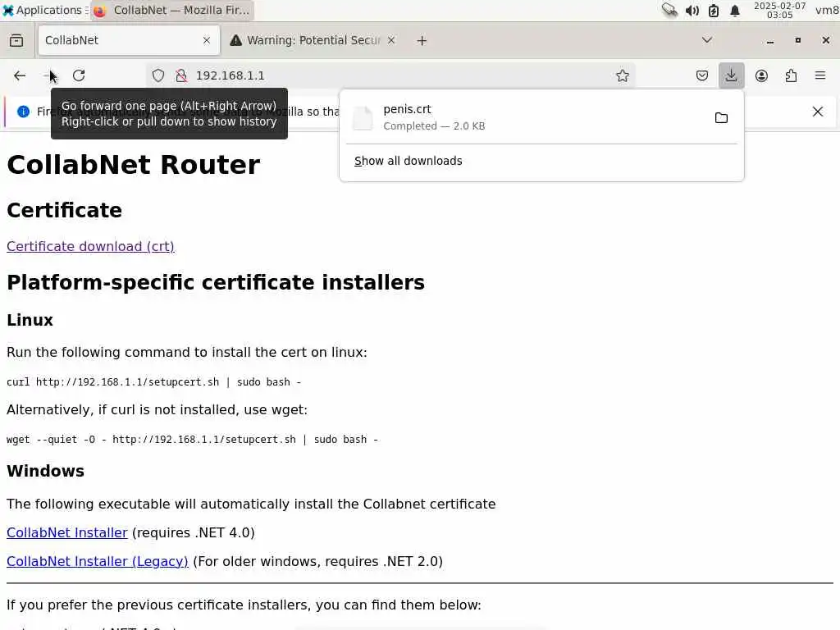Image resolution: width=840 pixels, height=630 pixels.
Task: Go back one page with back arrow
Action: (x=20, y=75)
